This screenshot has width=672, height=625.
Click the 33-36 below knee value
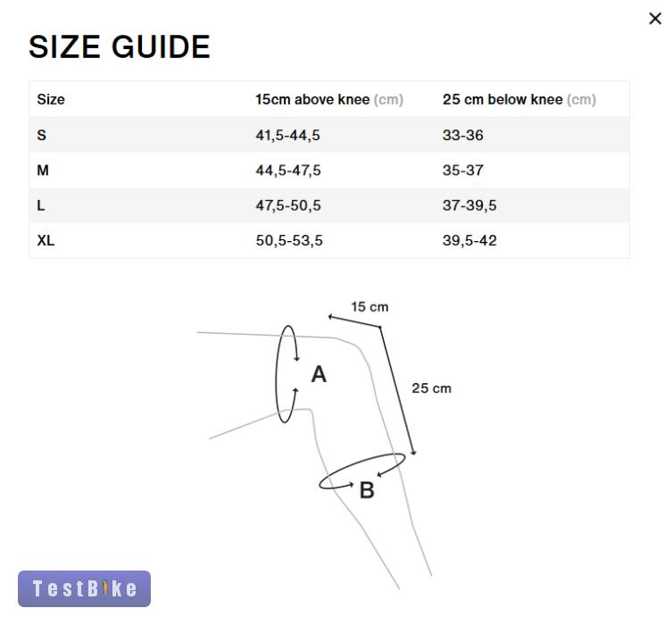[x=463, y=136]
